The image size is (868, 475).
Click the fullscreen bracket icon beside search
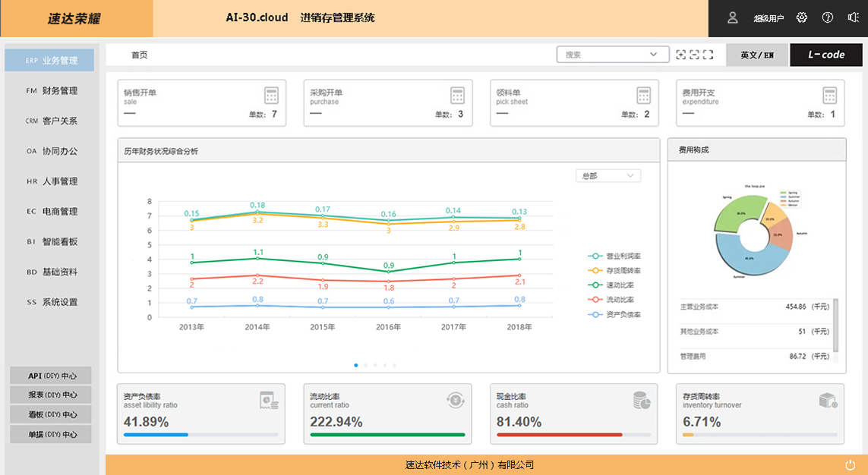pos(709,55)
